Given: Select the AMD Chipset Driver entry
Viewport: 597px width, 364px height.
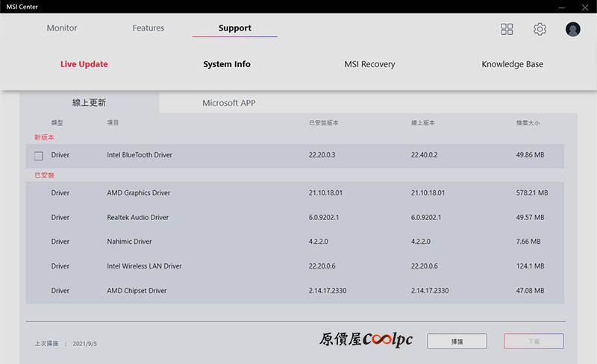Looking at the screenshot, I should coord(137,290).
